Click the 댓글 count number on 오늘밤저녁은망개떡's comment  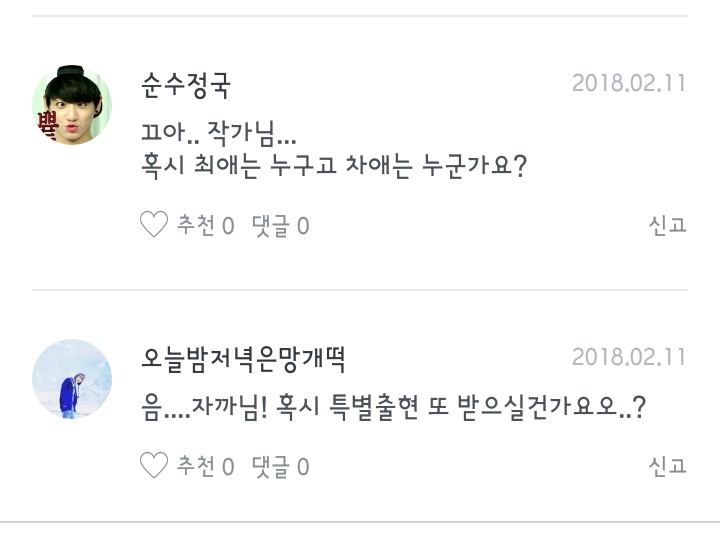[303, 467]
